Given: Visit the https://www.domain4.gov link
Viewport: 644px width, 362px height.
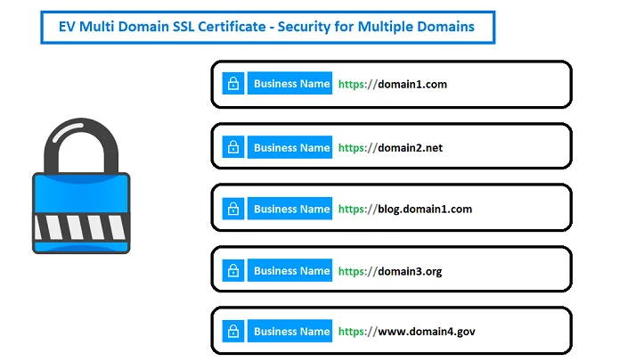Looking at the screenshot, I should (x=406, y=332).
